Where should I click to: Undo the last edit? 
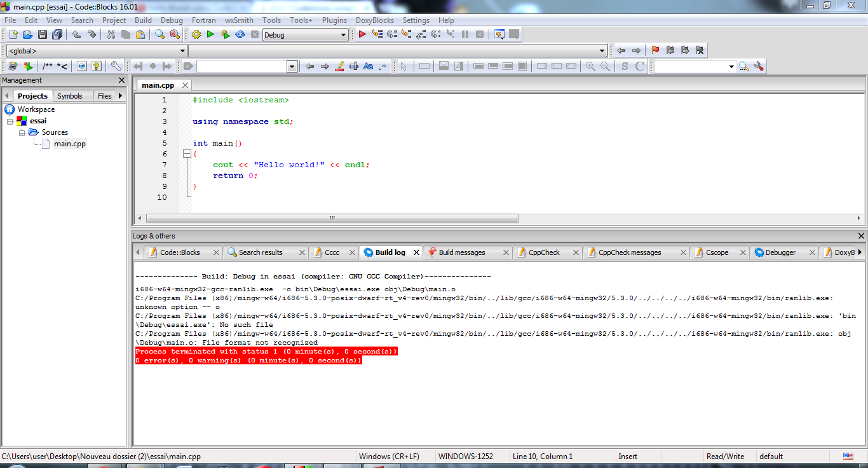[77, 34]
